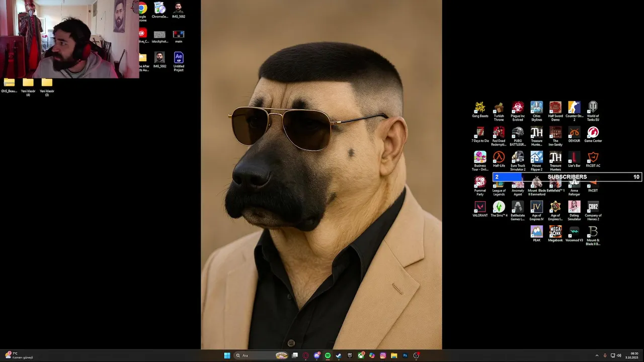Open the After Effects Untitled Project file
The image size is (644, 362).
pos(179,62)
